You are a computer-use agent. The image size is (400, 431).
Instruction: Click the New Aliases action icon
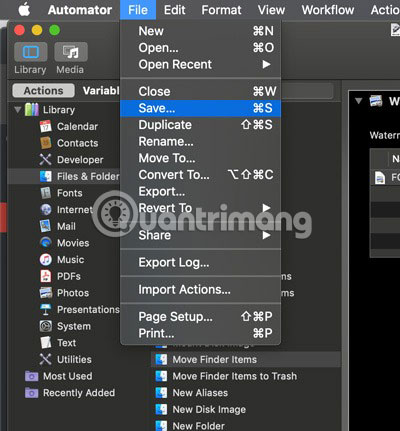tap(162, 393)
